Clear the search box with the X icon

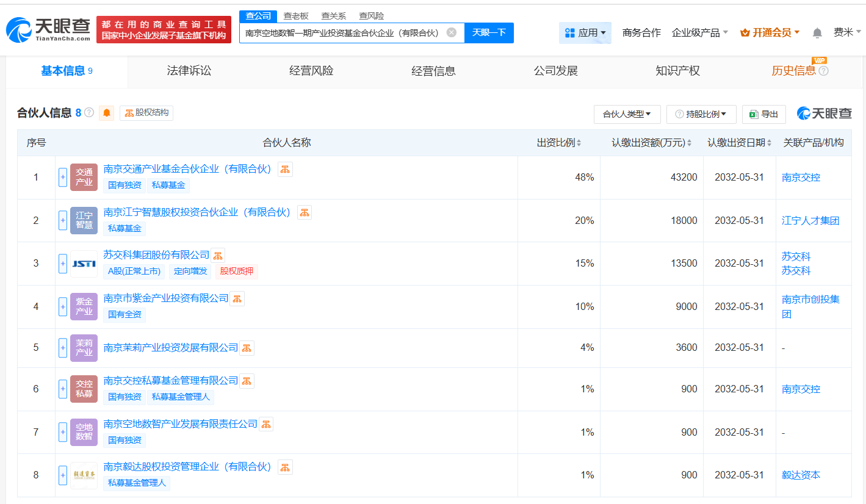click(452, 32)
